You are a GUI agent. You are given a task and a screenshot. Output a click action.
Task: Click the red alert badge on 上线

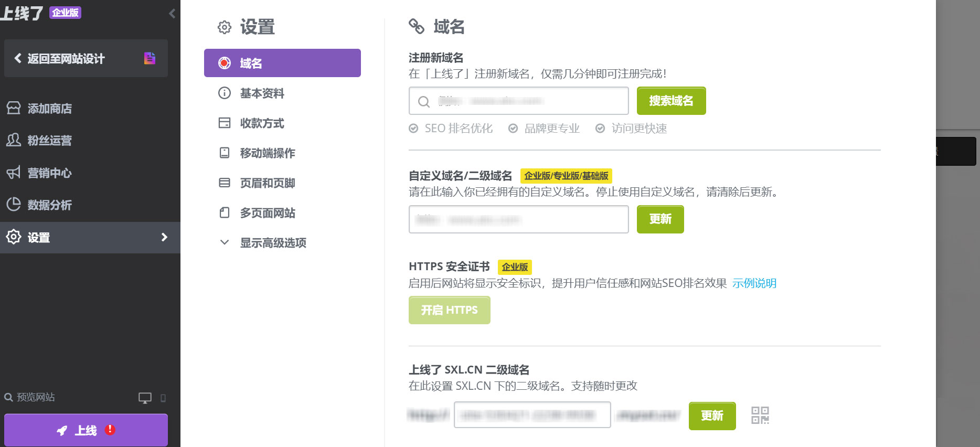point(110,430)
